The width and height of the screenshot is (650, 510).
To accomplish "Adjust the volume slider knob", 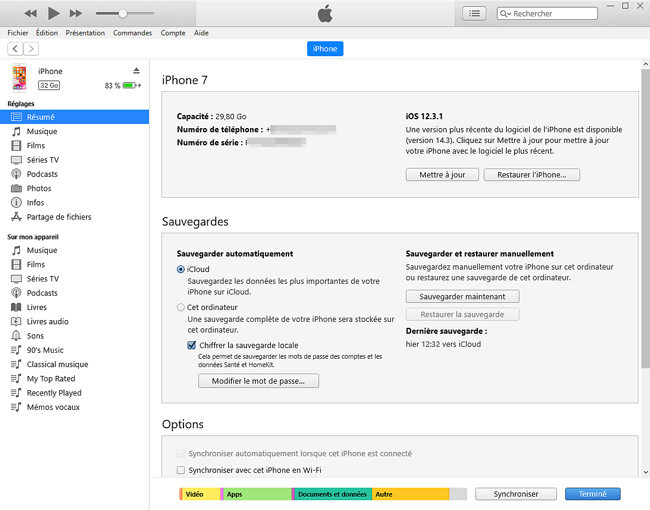I will (x=122, y=13).
